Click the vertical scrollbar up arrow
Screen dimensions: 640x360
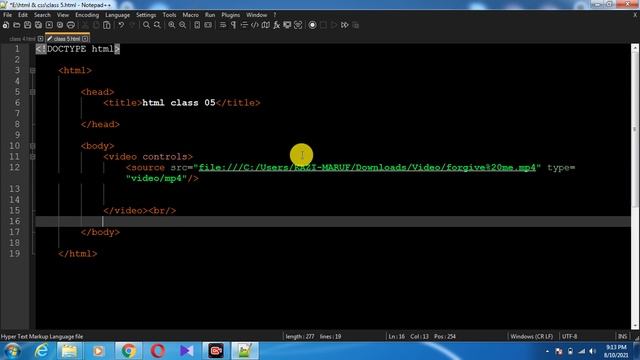635,47
